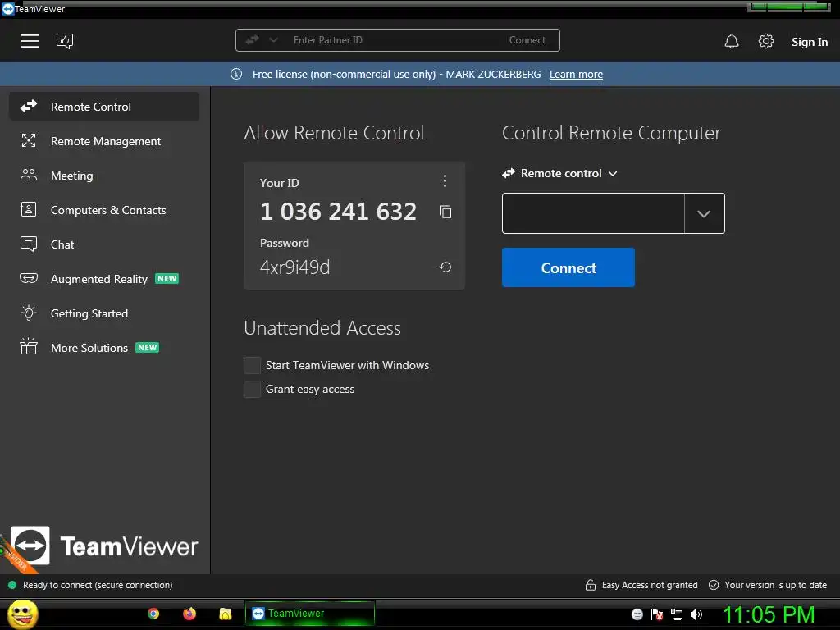Click the flag with red X tray icon
Image resolution: width=840 pixels, height=630 pixels.
click(x=657, y=614)
